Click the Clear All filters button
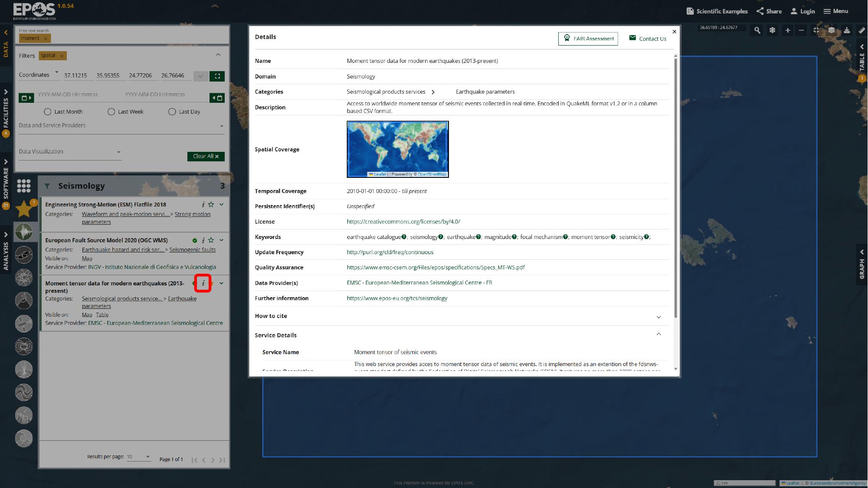The width and height of the screenshot is (868, 488). click(206, 156)
